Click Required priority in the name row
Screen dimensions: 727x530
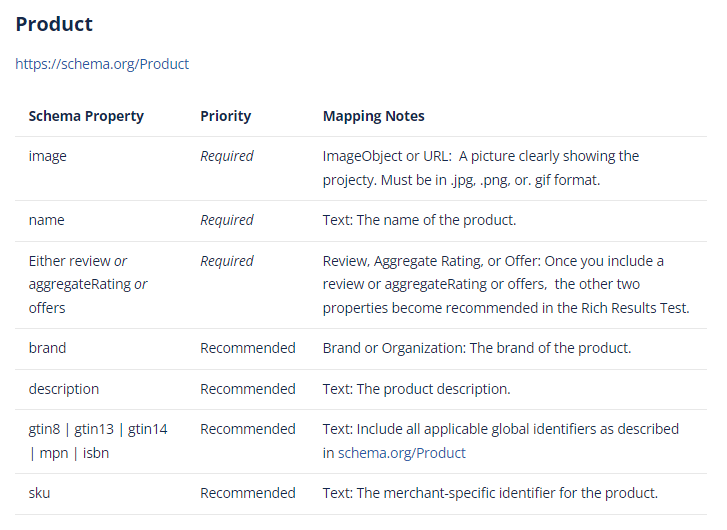click(227, 220)
